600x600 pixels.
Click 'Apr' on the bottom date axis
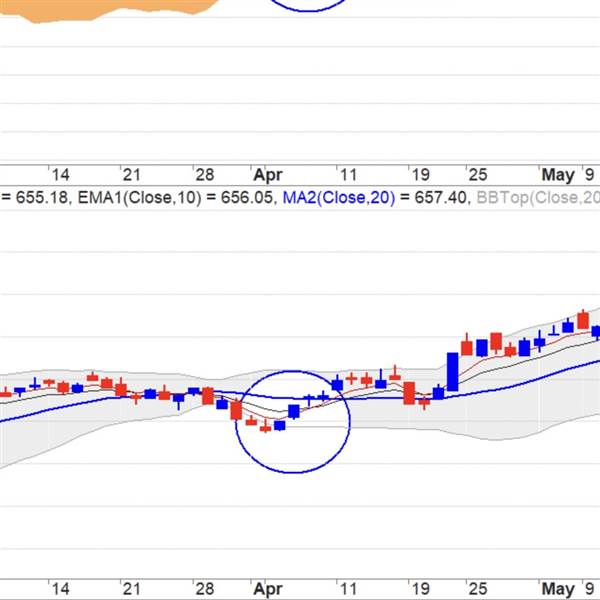(x=268, y=589)
